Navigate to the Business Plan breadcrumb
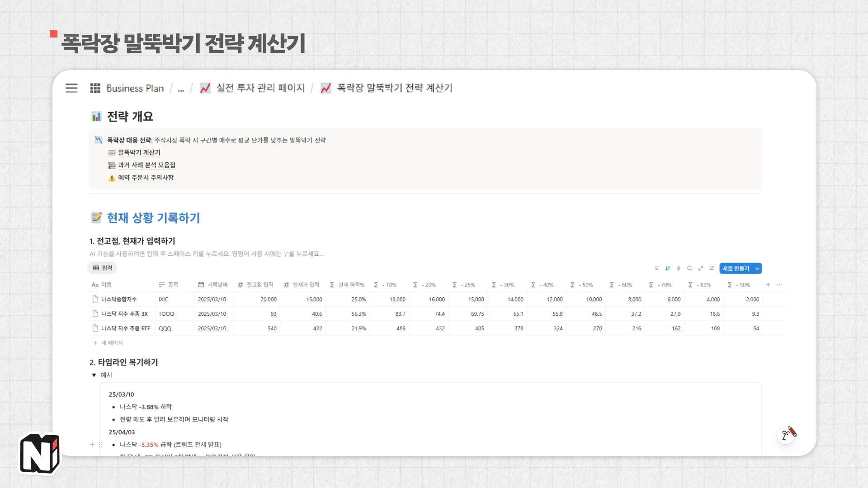 (135, 88)
